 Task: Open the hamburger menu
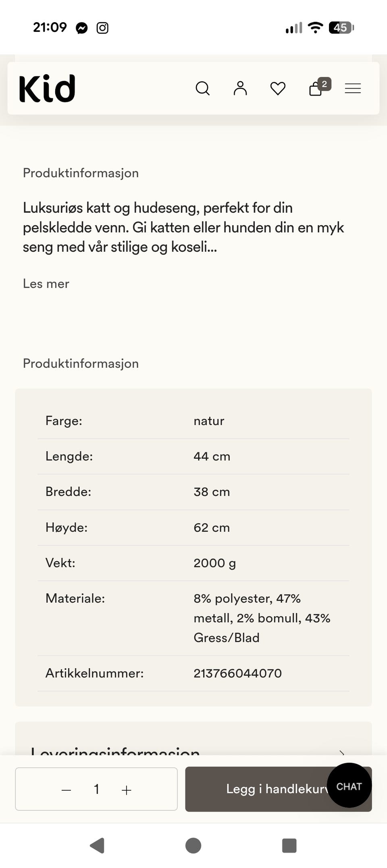coord(353,88)
